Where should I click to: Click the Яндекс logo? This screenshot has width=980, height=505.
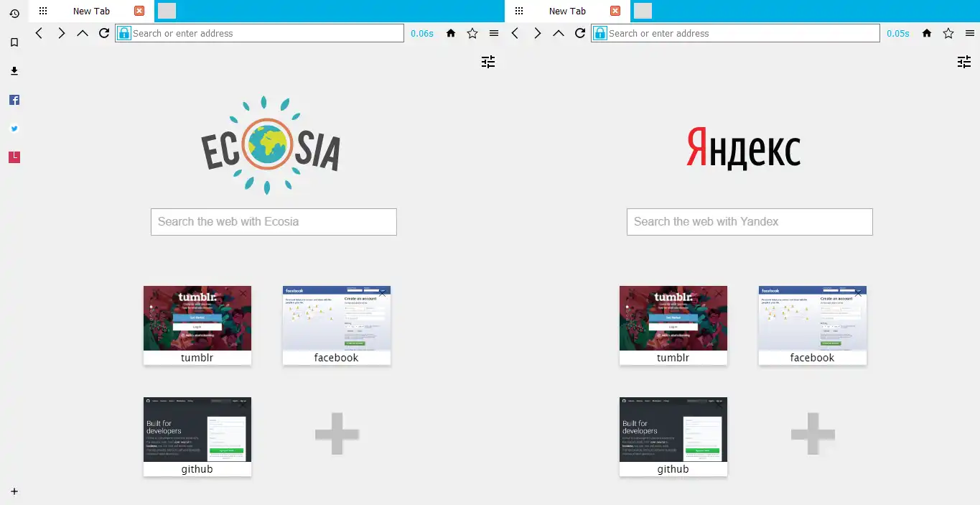743,149
